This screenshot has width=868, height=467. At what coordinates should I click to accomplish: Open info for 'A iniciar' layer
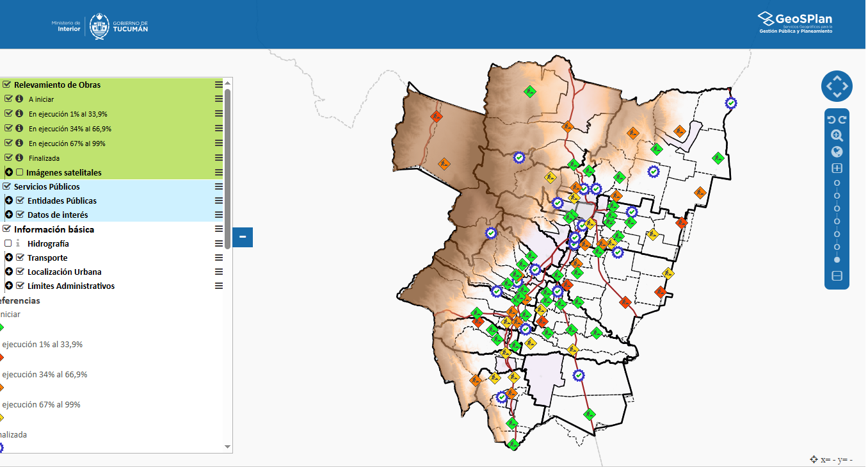tap(19, 99)
